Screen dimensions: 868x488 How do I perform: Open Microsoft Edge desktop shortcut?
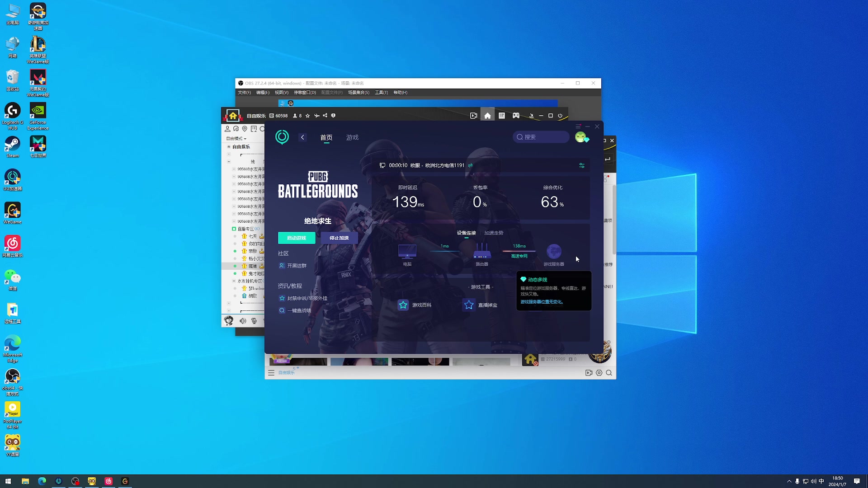(13, 349)
